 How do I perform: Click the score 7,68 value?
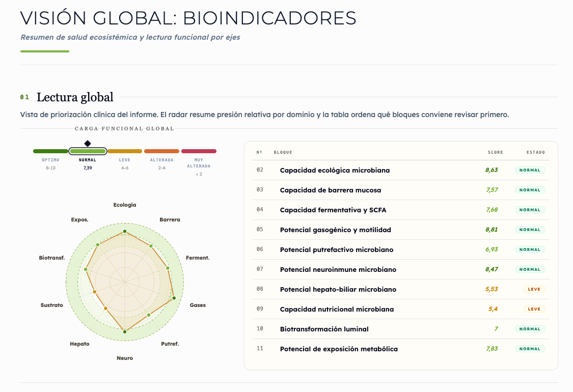492,210
